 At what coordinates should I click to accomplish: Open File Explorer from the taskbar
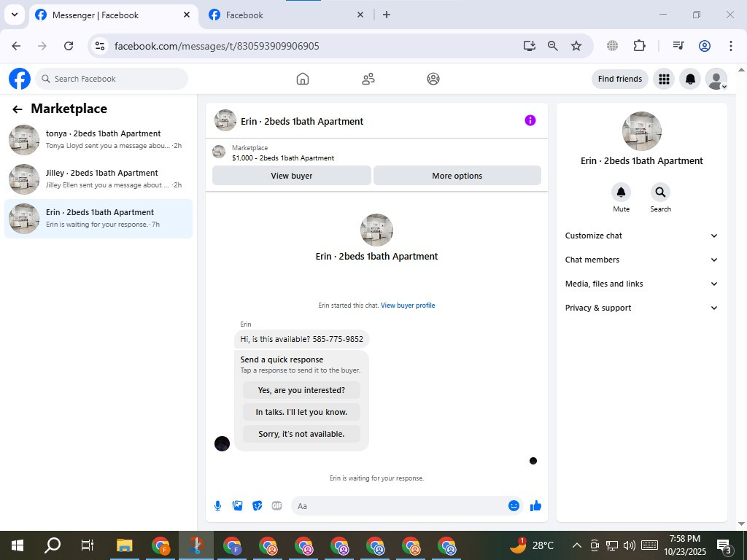click(x=124, y=545)
